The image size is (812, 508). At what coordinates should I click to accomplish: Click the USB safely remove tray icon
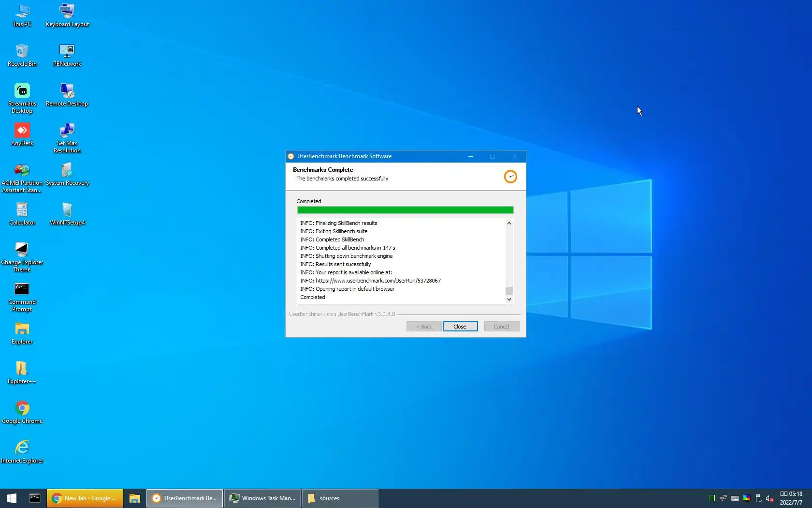click(x=758, y=498)
